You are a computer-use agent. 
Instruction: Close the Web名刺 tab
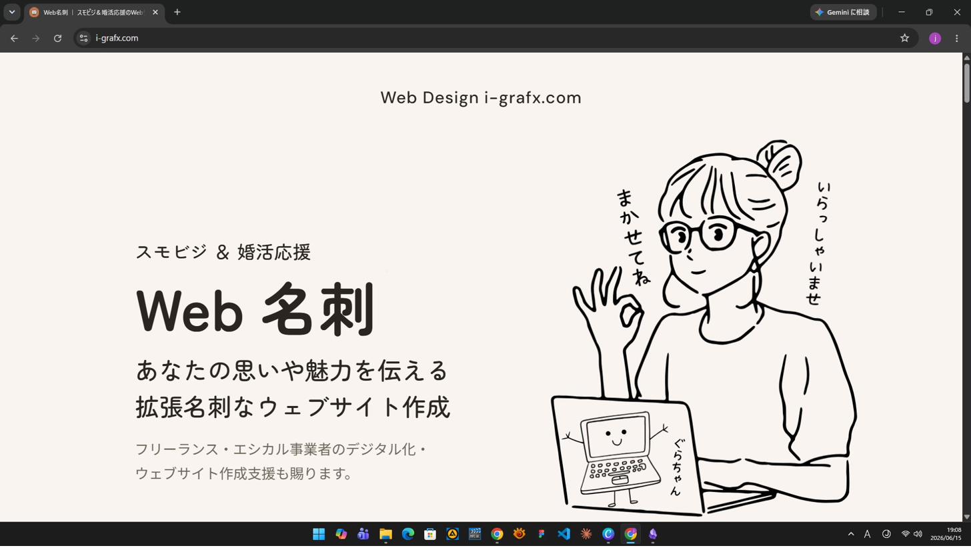[155, 12]
